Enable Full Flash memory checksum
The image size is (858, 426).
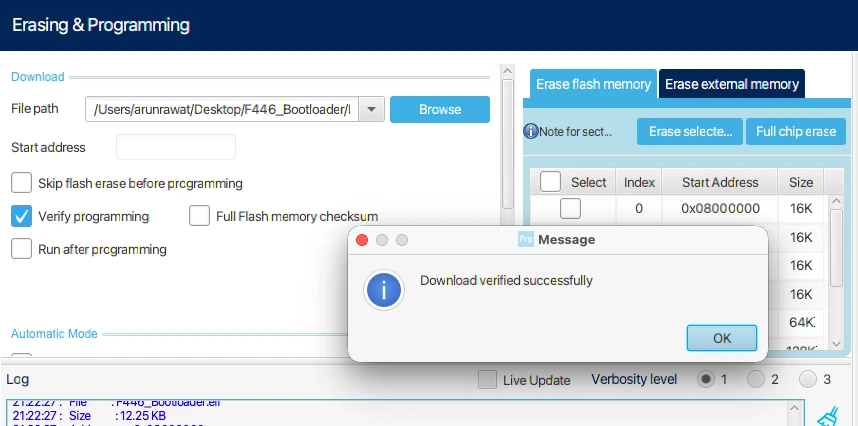[199, 216]
